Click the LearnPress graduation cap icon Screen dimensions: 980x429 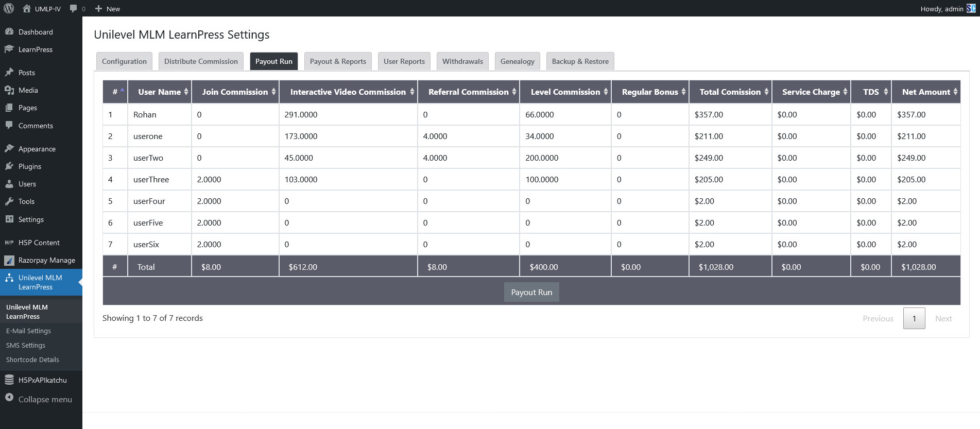(9, 49)
